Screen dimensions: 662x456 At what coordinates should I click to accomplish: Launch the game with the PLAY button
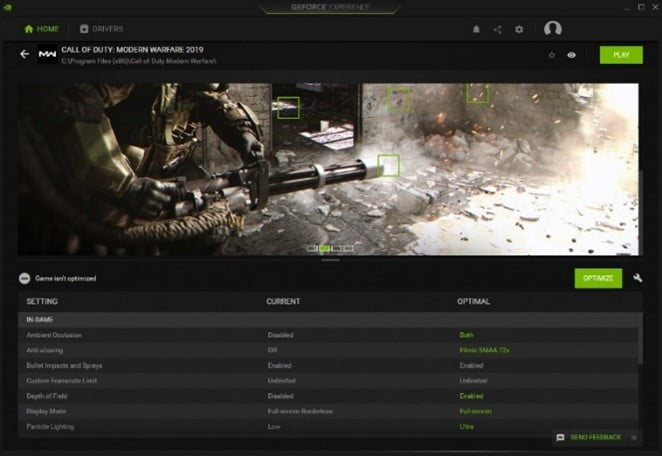point(621,55)
